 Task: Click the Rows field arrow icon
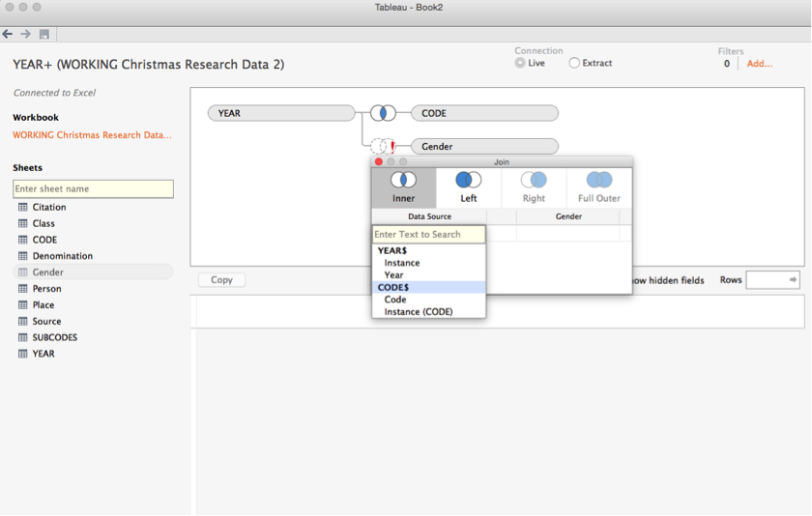[793, 279]
